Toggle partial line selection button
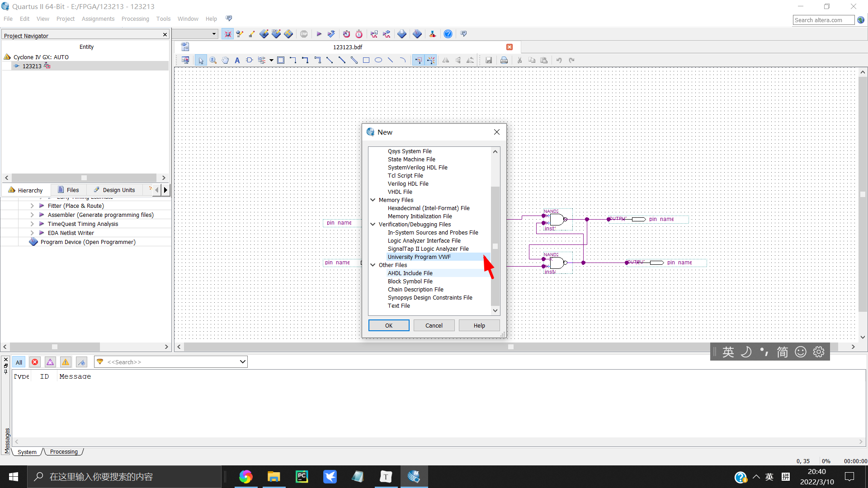 (431, 61)
